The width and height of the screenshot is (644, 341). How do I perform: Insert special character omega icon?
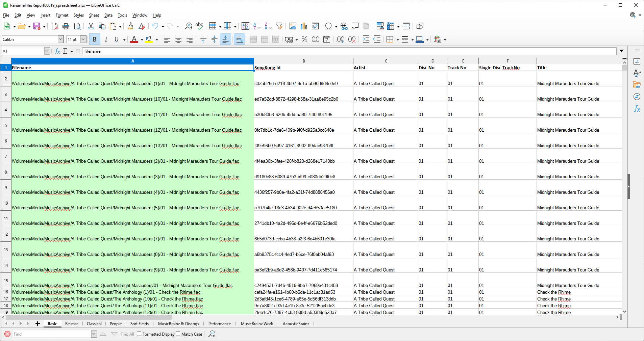[328, 26]
